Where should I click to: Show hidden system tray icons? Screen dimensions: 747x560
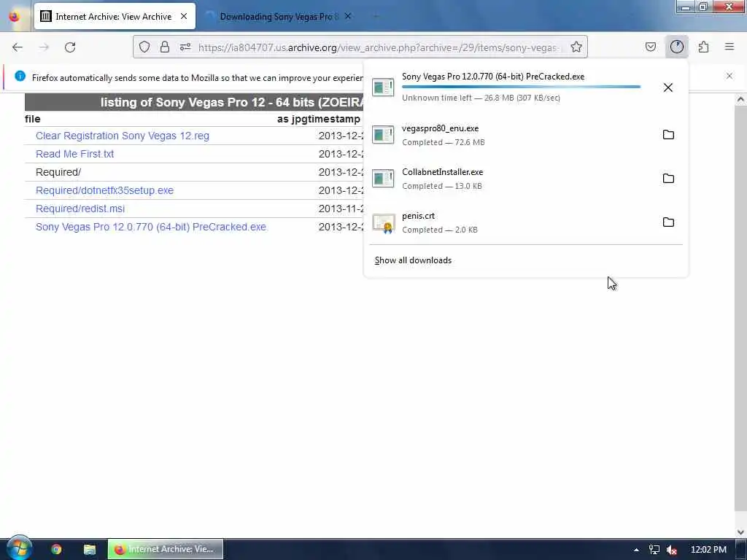[x=636, y=550]
